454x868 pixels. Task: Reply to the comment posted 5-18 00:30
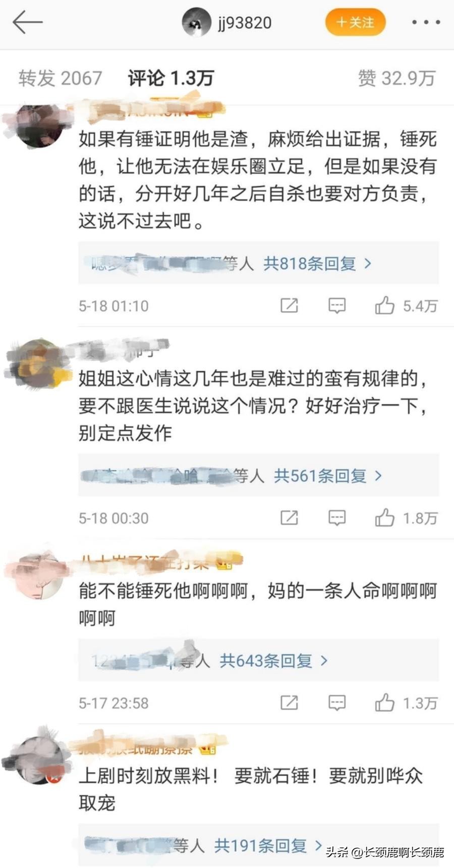(337, 518)
